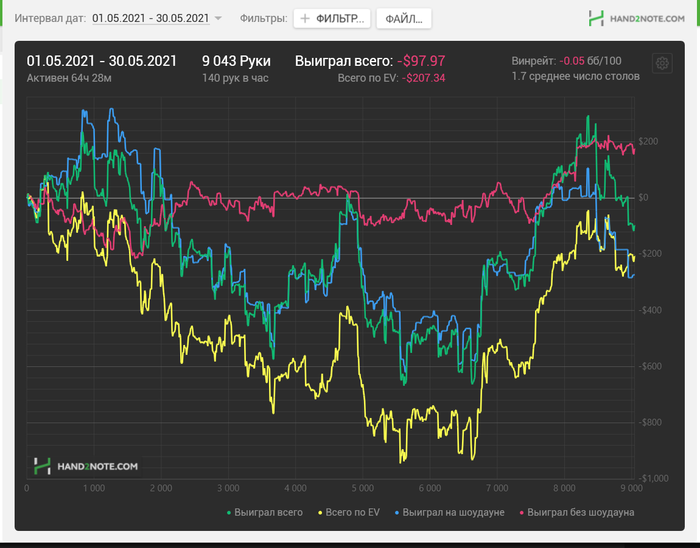Screen dimensions: 700x548
Task: Click the -$800 y-axis label
Action: 650,423
